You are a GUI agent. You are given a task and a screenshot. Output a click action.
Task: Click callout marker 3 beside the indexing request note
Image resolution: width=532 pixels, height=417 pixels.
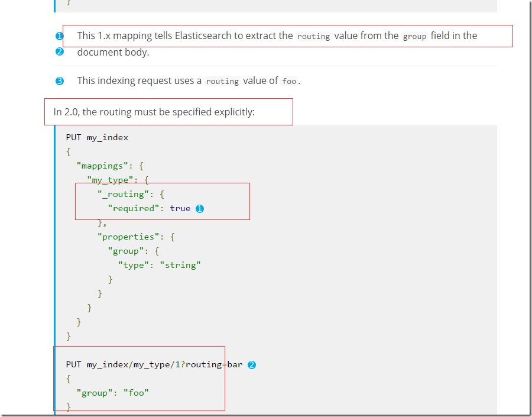point(59,81)
